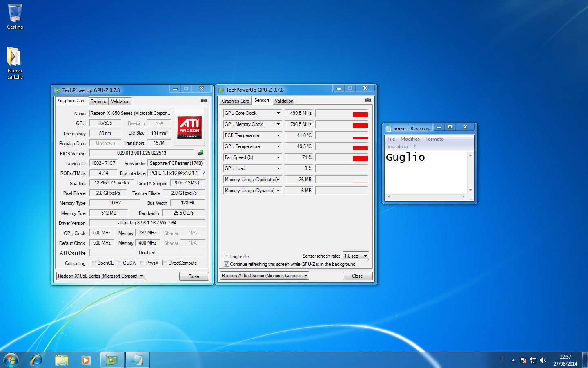Switch to Validation tab in left GPU-Z window
The image size is (588, 368).
[x=120, y=101]
